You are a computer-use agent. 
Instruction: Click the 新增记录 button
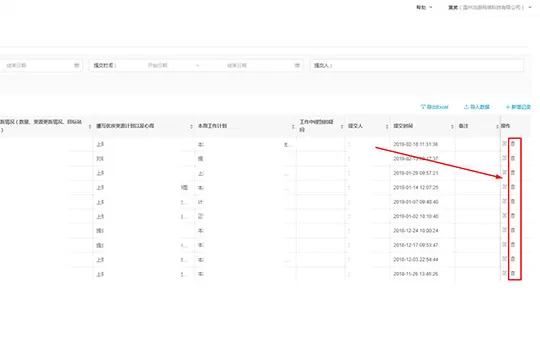click(518, 107)
